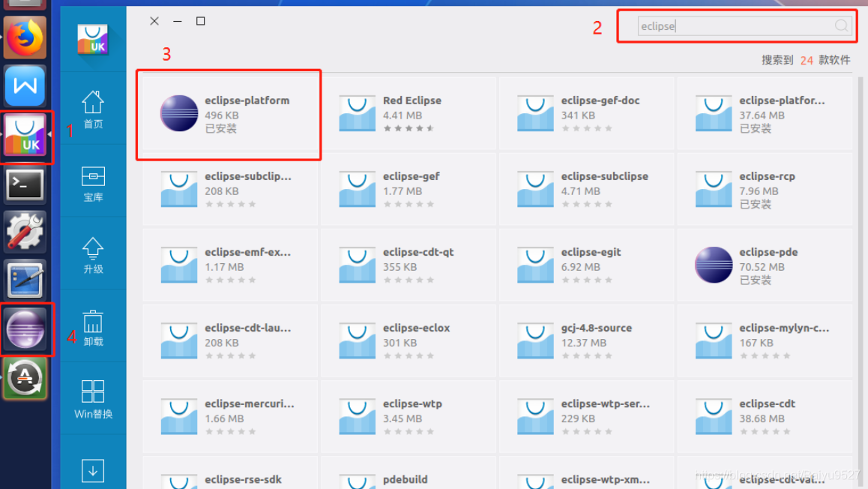Click the eclipse-wtp name
The image size is (868, 489).
[x=412, y=404]
